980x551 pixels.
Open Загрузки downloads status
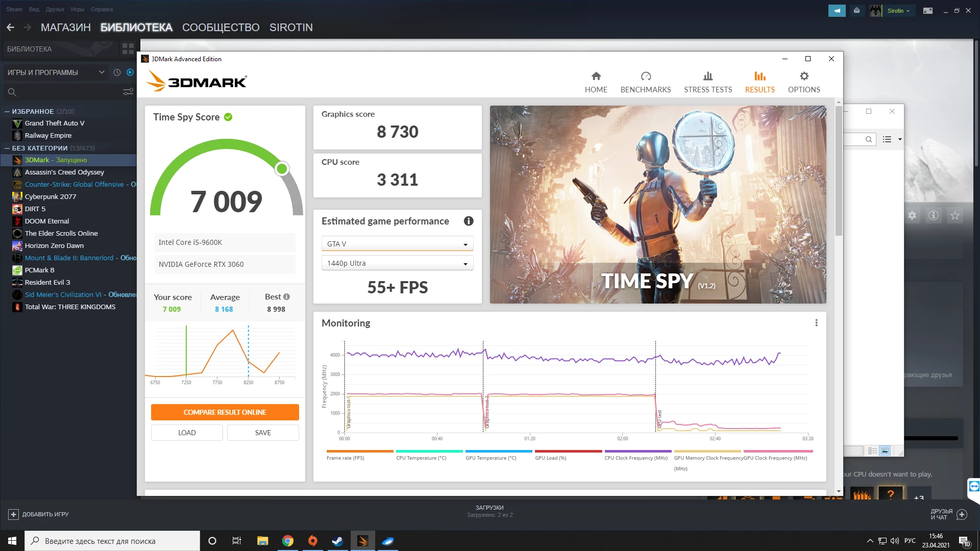tap(489, 511)
